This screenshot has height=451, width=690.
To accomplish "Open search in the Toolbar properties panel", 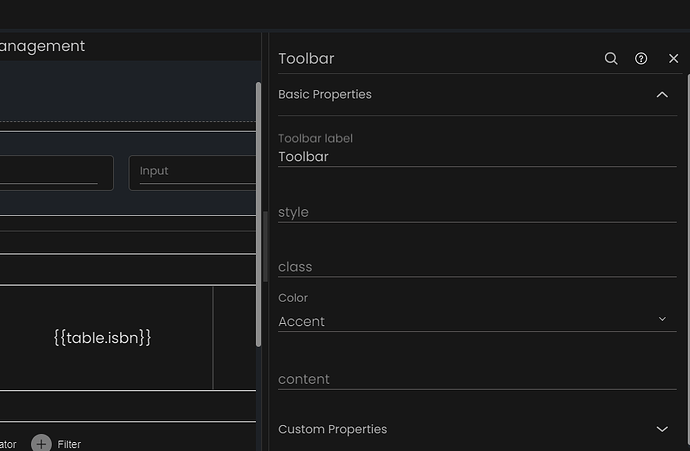I will pos(611,59).
